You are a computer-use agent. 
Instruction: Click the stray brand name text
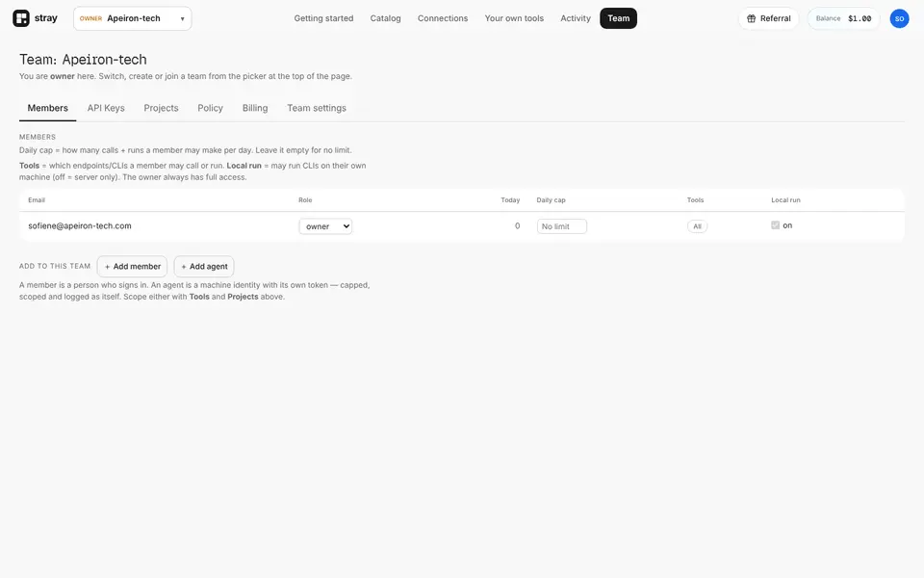46,18
